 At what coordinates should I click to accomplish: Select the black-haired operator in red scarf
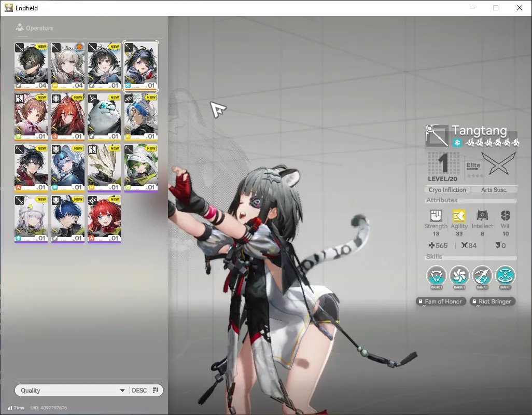31,168
